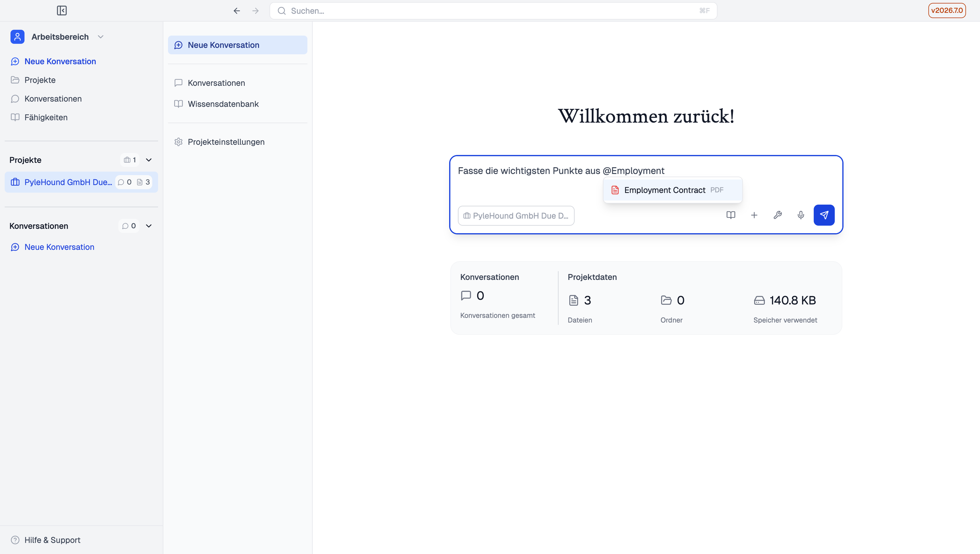The width and height of the screenshot is (980, 554).
Task: Collapse the sidebar with the panel icon
Action: 62,11
